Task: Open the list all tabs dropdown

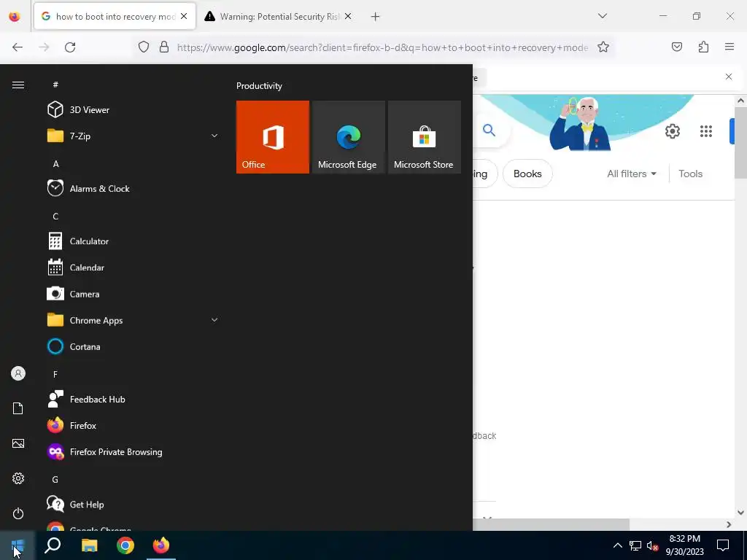Action: coord(602,16)
